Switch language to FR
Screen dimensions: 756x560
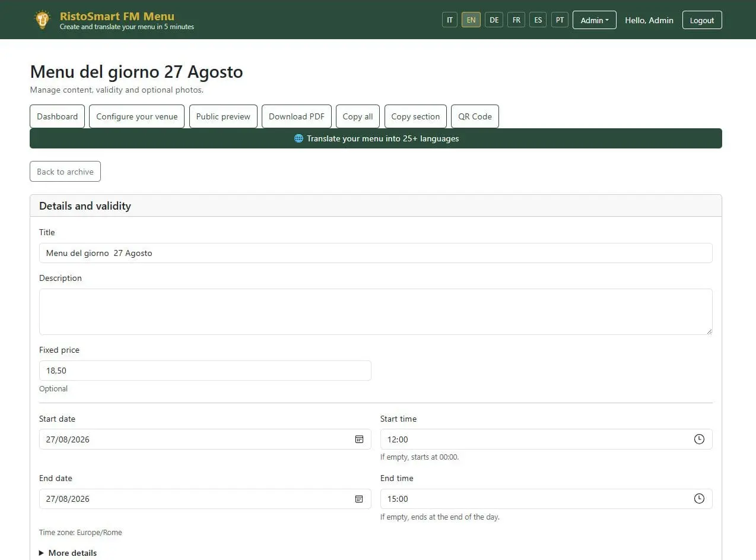[x=516, y=20]
